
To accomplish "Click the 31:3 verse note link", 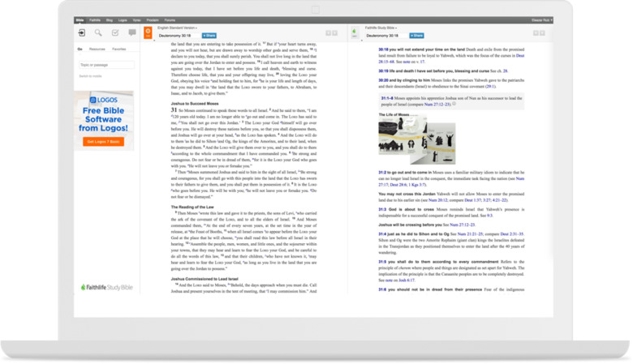I will pos(382,210).
